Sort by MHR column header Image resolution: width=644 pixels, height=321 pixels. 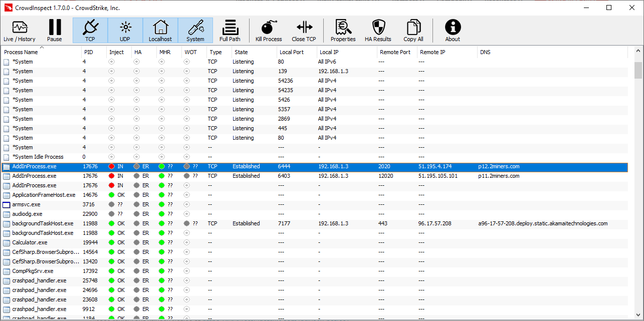169,52
